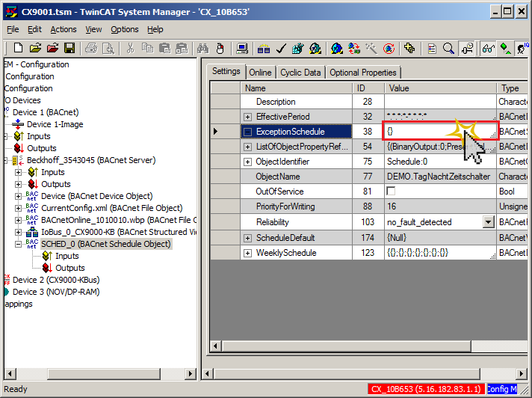The height and width of the screenshot is (398, 532).
Task: Open from target with the red folder icon
Action: click(x=52, y=49)
